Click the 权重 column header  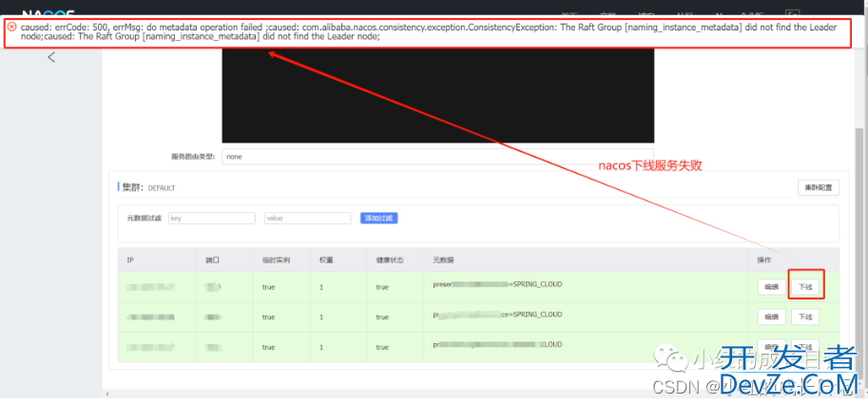tap(326, 260)
